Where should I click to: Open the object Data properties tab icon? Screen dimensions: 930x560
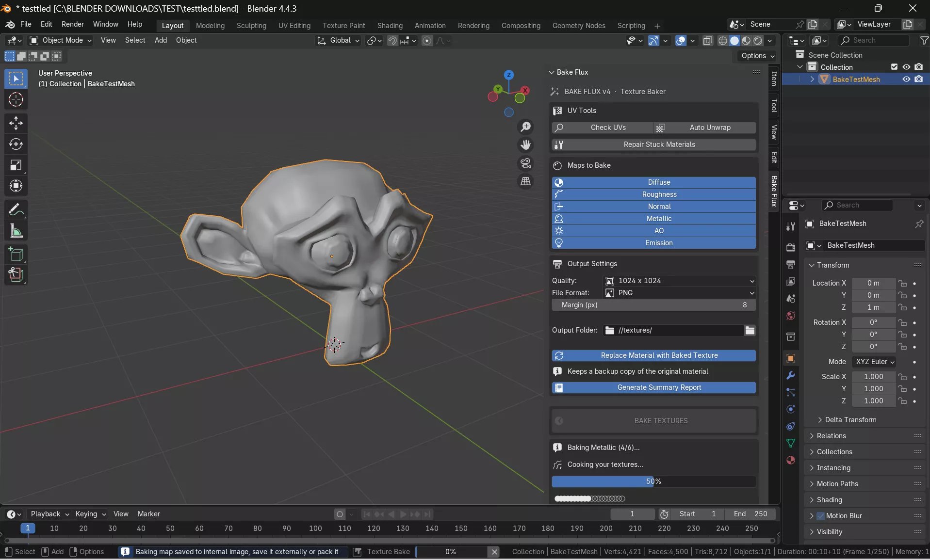[791, 443]
